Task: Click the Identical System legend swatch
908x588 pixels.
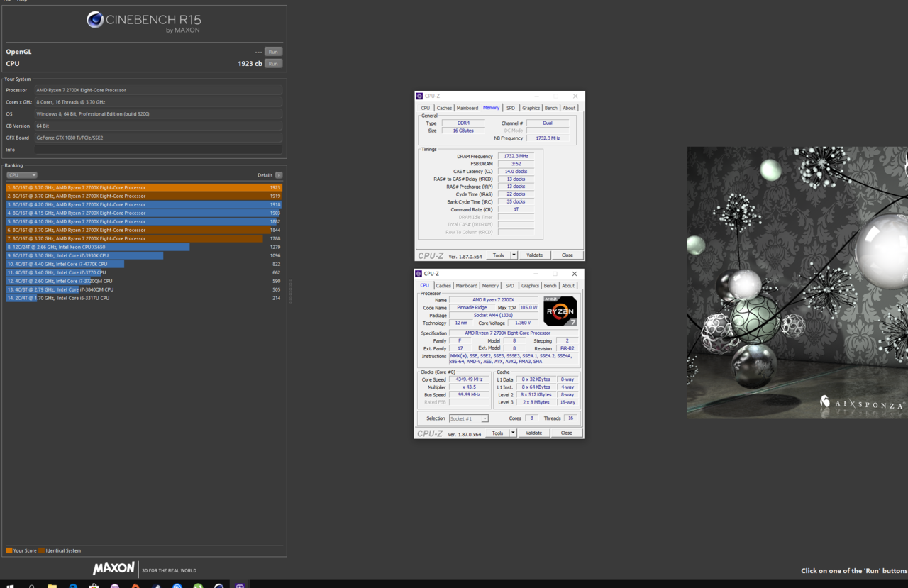Action: [x=42, y=550]
